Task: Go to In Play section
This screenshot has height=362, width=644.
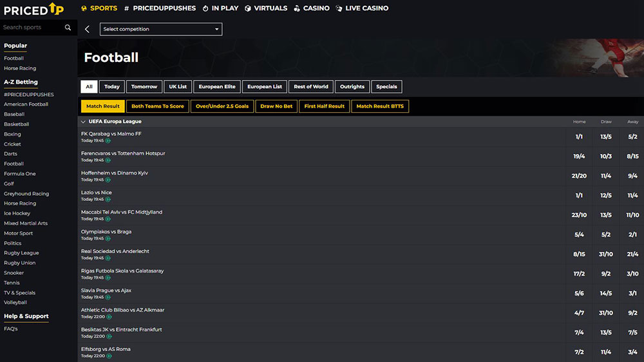Action: (x=220, y=8)
